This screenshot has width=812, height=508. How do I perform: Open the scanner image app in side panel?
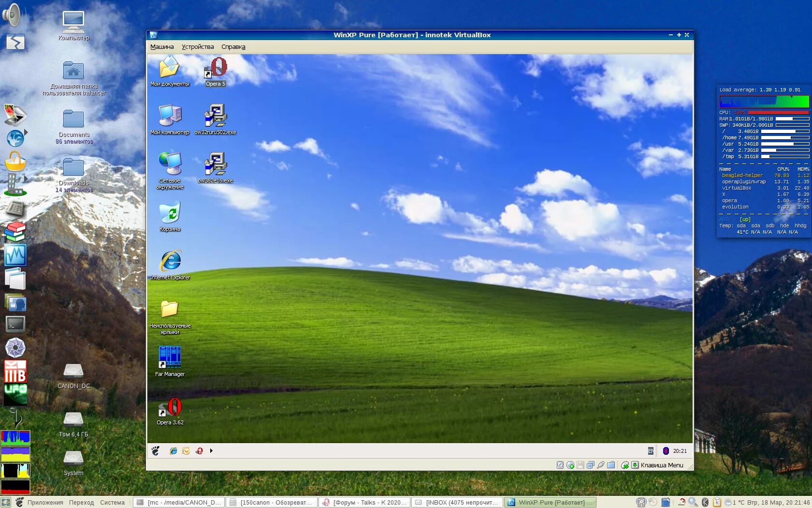coord(15,115)
